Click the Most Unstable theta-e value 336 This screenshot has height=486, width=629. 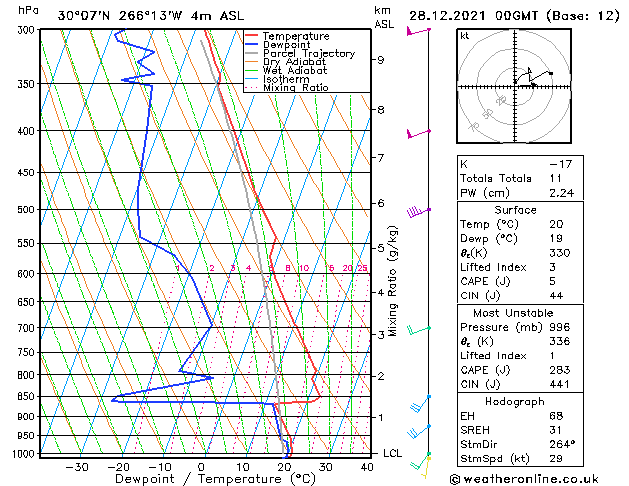(560, 342)
